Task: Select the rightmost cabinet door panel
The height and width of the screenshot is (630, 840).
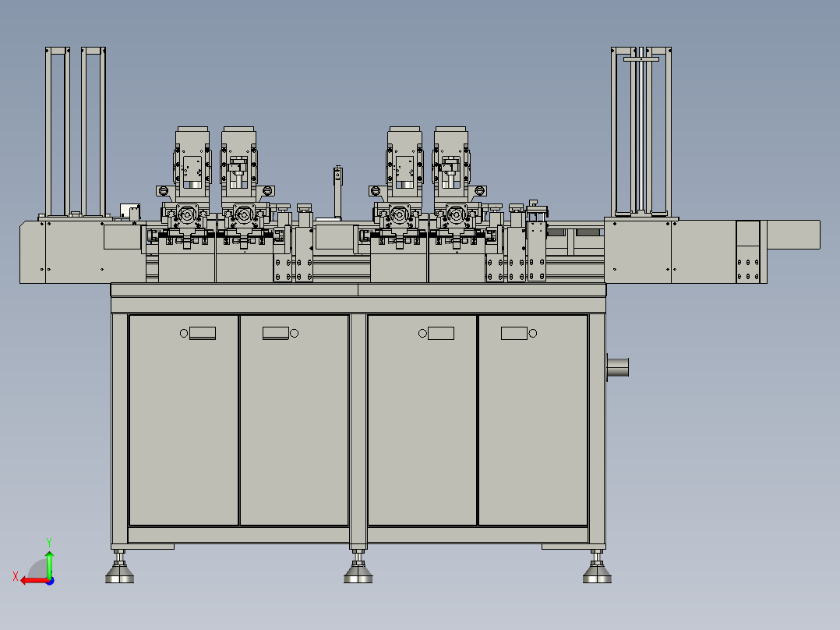Action: click(x=532, y=420)
